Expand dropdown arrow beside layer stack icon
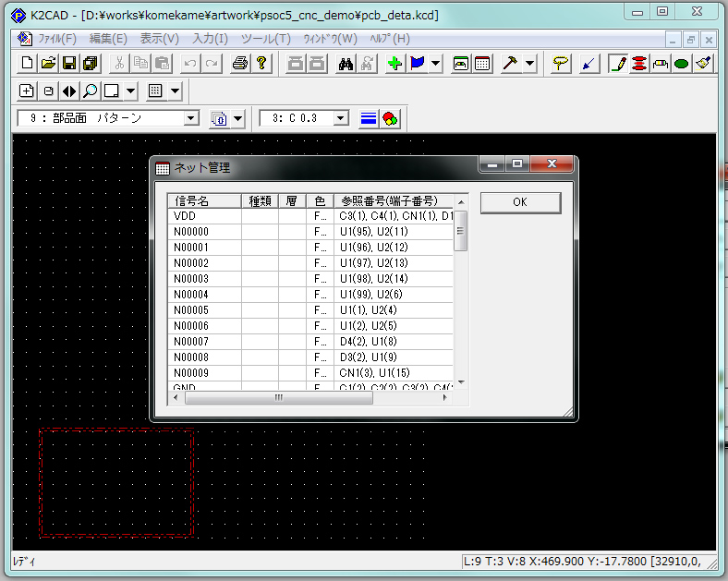The height and width of the screenshot is (581, 728). (237, 119)
